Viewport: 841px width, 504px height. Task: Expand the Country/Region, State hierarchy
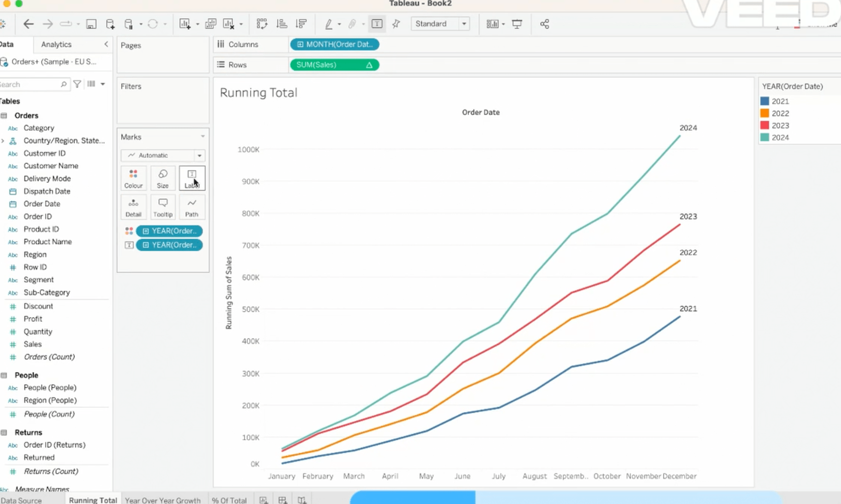click(3, 141)
